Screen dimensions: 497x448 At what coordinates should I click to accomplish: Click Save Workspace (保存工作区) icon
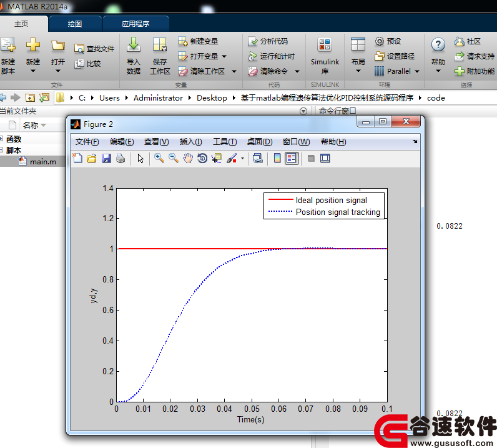pos(159,45)
